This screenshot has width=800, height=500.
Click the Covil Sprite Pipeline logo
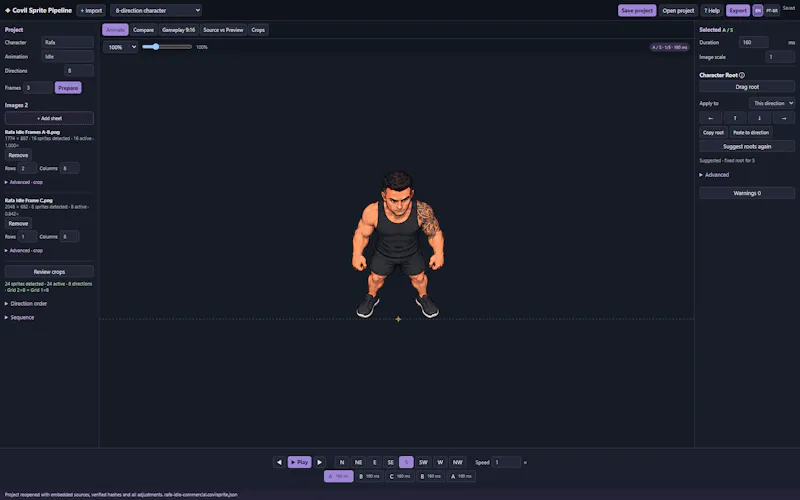coord(38,10)
